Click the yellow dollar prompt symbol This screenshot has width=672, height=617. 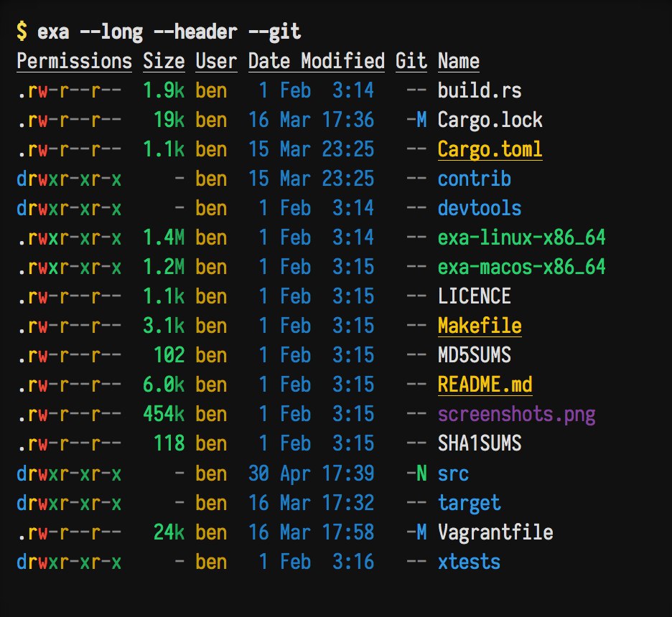(22, 32)
